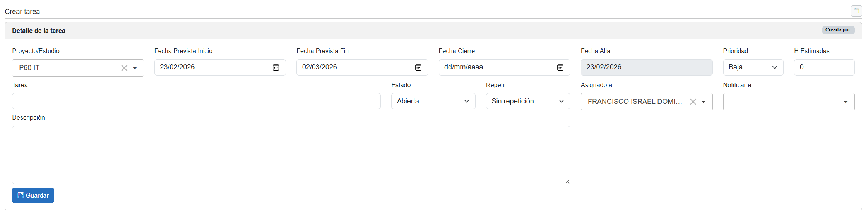This screenshot has height=217, width=868.
Task: Open the Repetir dropdown
Action: point(527,101)
